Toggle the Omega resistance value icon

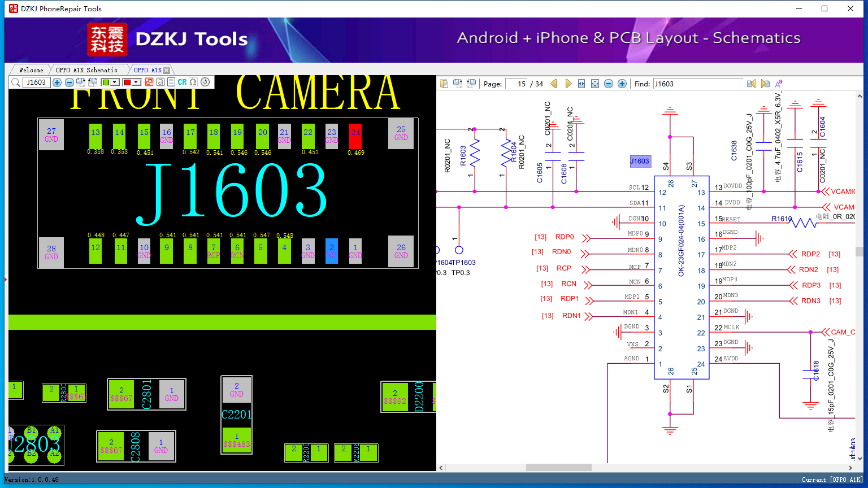(x=193, y=82)
